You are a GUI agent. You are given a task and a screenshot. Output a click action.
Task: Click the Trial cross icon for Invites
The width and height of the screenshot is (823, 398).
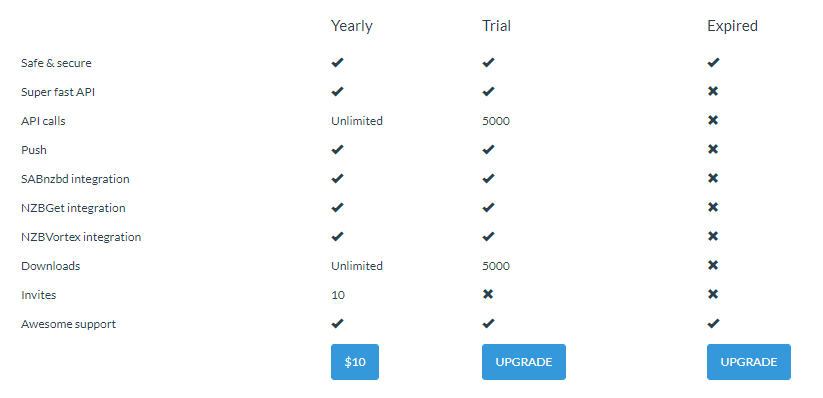click(x=488, y=294)
